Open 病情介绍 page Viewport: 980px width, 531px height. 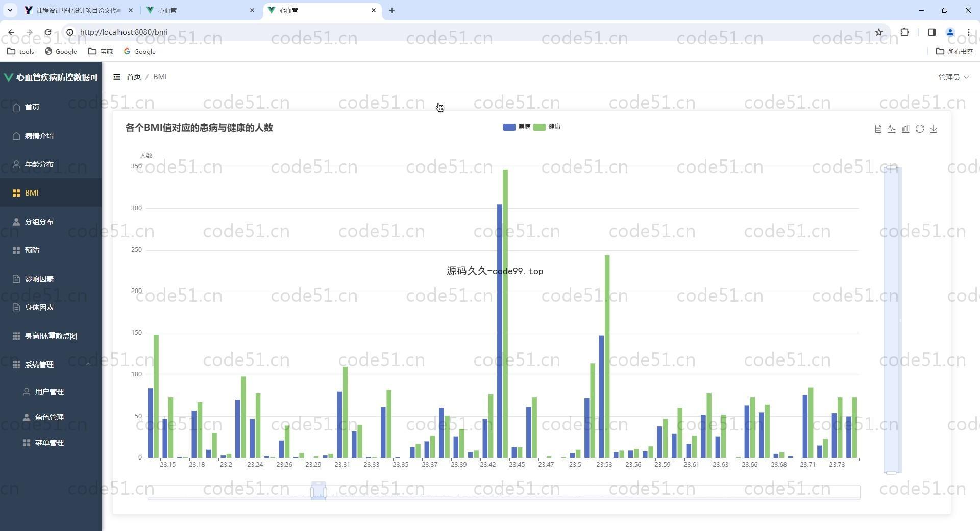51,136
